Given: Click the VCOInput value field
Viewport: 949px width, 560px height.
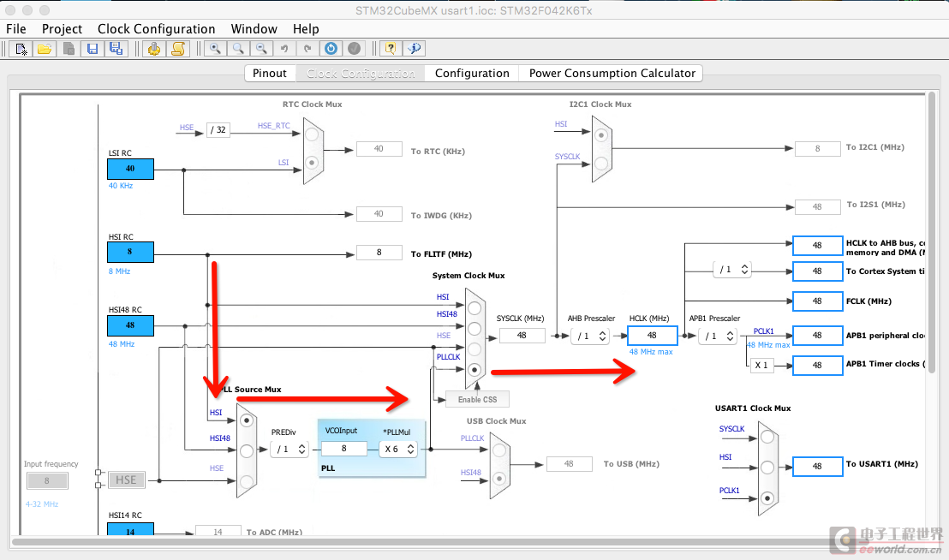Looking at the screenshot, I should pos(344,449).
